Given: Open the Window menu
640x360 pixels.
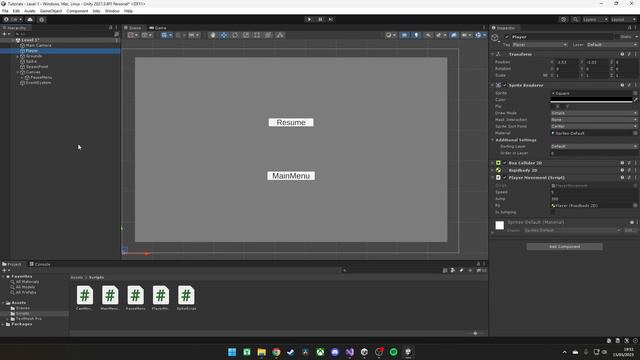Looking at the screenshot, I should (x=112, y=11).
